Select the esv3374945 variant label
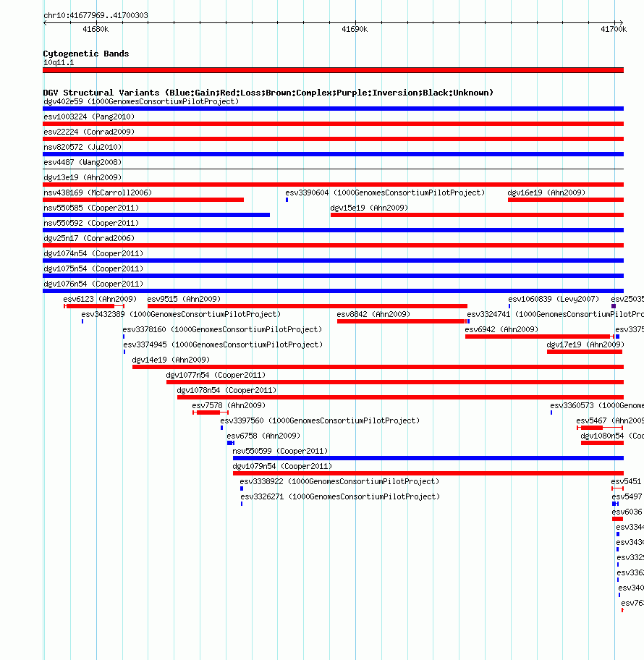This screenshot has height=660, width=644. [223, 344]
